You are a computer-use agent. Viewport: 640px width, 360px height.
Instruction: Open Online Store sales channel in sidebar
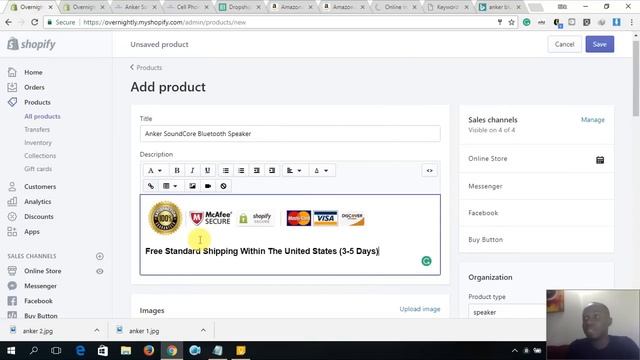click(42, 271)
